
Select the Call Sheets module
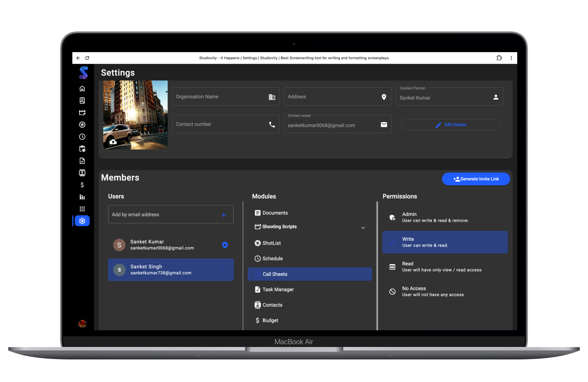pos(310,274)
